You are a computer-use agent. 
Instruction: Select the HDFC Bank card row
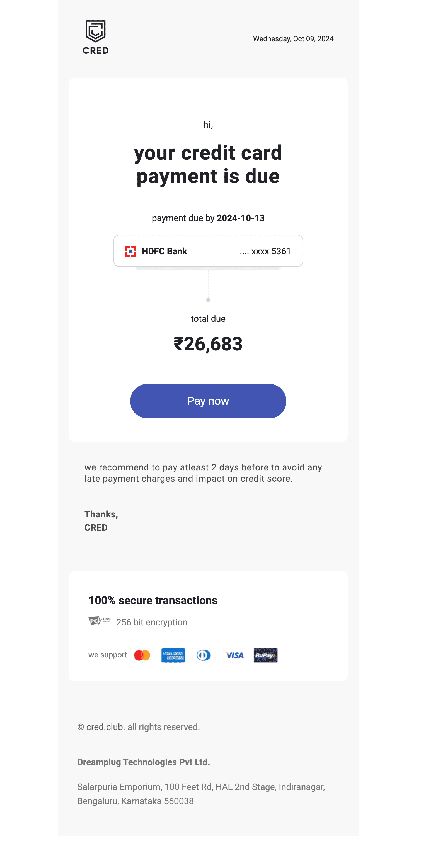[208, 251]
